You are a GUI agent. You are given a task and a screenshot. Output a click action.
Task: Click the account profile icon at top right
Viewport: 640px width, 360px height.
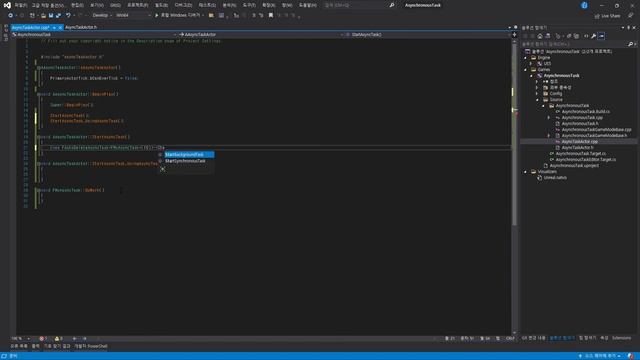tap(584, 5)
